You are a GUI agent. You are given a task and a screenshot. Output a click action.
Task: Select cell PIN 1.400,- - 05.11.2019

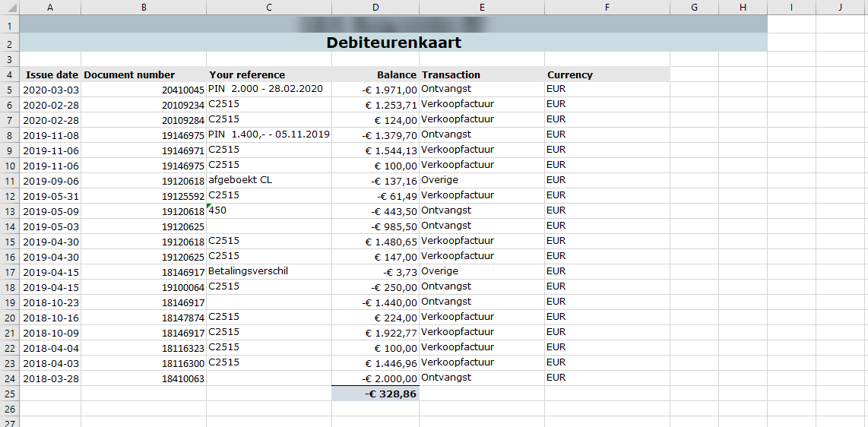click(x=269, y=135)
